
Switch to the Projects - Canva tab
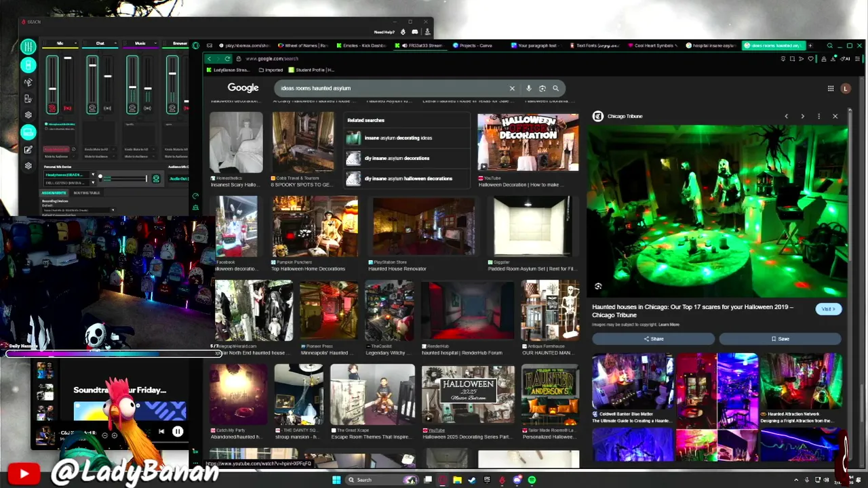click(475, 45)
